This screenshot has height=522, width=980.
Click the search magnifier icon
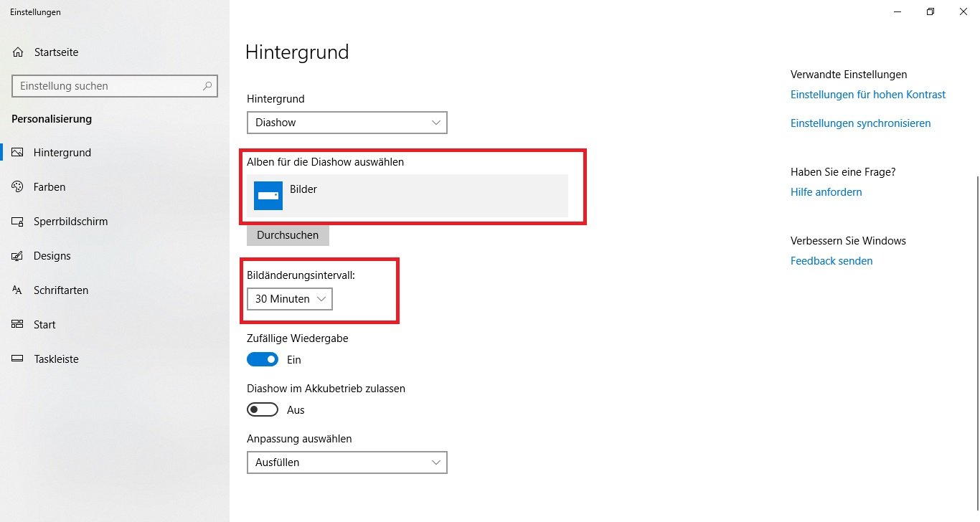pyautogui.click(x=207, y=86)
